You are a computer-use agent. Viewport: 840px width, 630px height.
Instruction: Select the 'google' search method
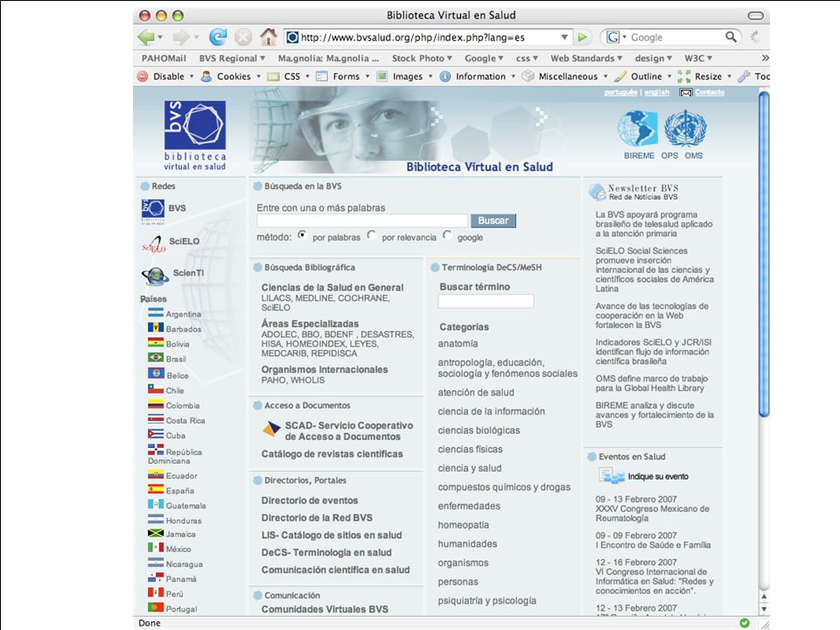(447, 235)
